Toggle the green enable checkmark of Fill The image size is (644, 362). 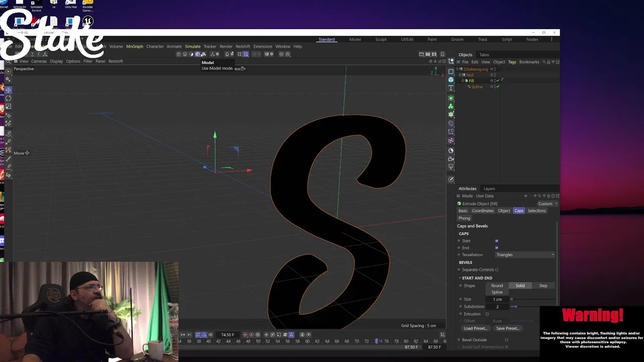pyautogui.click(x=498, y=80)
